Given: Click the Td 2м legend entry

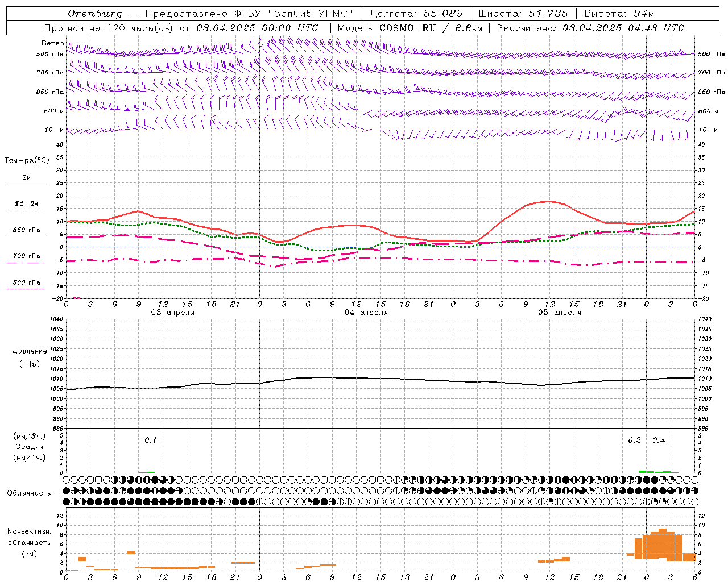Looking at the screenshot, I should coord(26,203).
